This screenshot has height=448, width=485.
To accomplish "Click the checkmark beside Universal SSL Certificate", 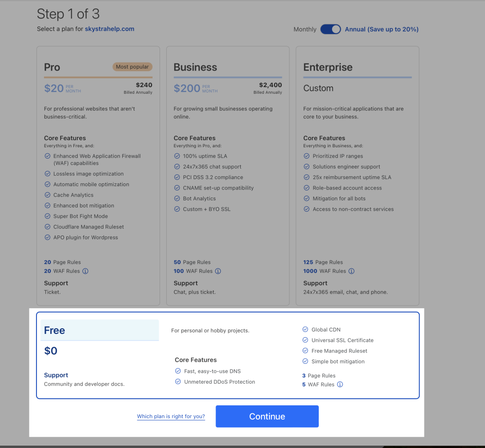I will [305, 340].
